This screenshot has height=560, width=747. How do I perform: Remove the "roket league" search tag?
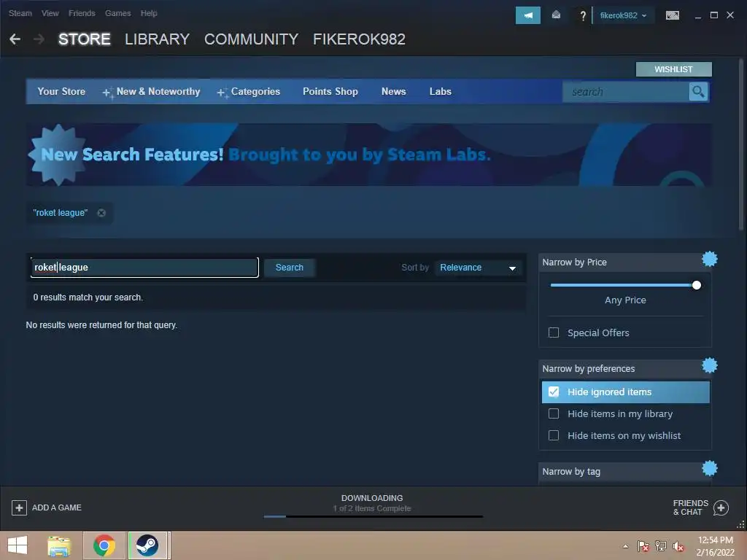(101, 213)
